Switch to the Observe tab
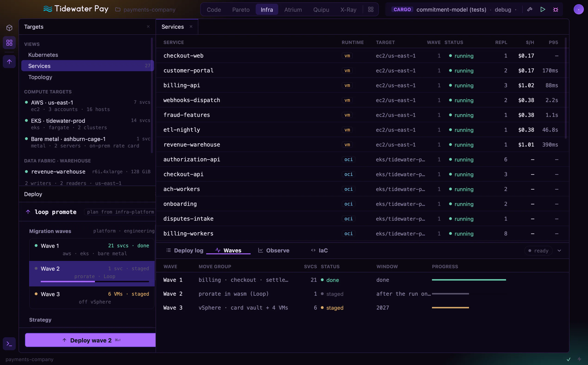The width and height of the screenshot is (588, 365). point(274,250)
